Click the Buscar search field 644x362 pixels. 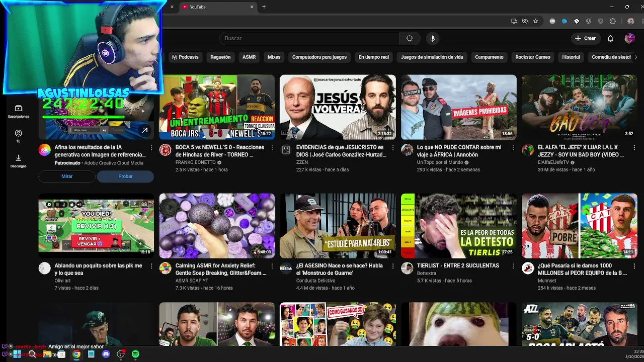[x=309, y=38]
